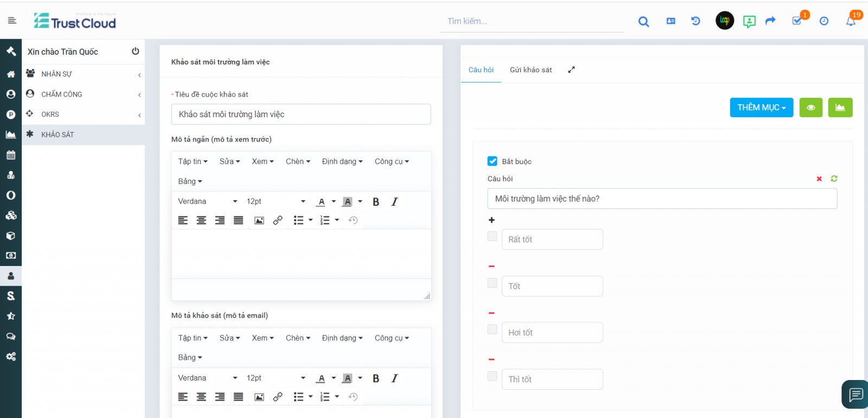Open the green chart statistics button
Screen dimensions: 868x418
click(x=840, y=107)
